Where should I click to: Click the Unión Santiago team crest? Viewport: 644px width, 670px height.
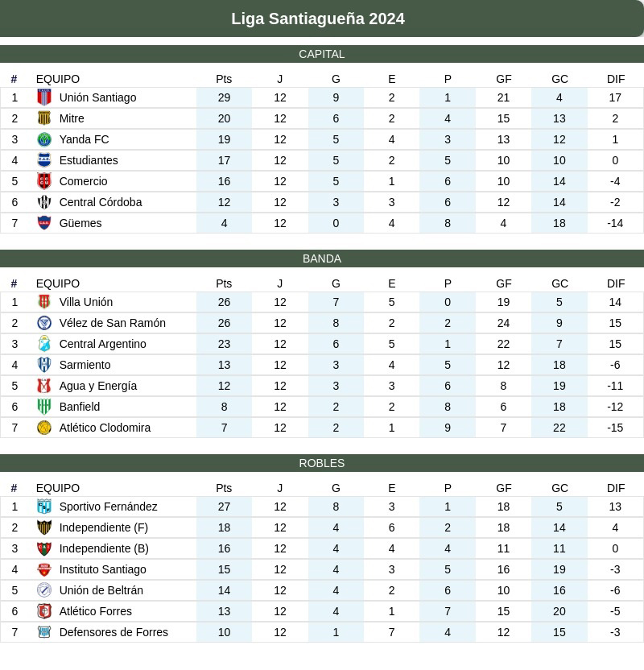(x=44, y=97)
